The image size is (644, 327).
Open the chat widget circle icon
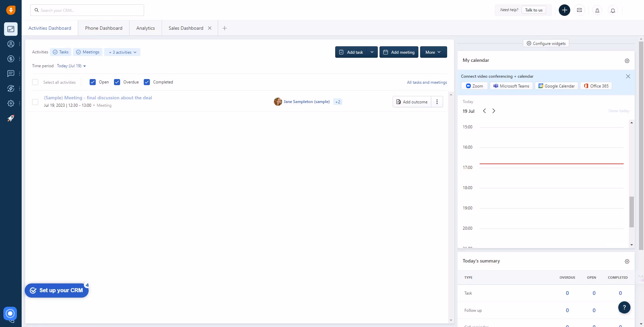(10, 313)
